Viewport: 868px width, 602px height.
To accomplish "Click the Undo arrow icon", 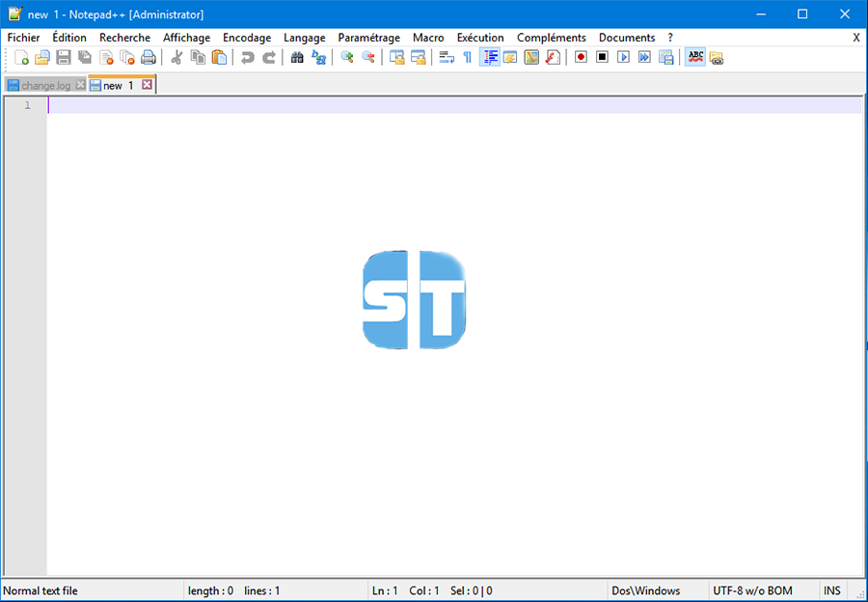I will [x=248, y=57].
